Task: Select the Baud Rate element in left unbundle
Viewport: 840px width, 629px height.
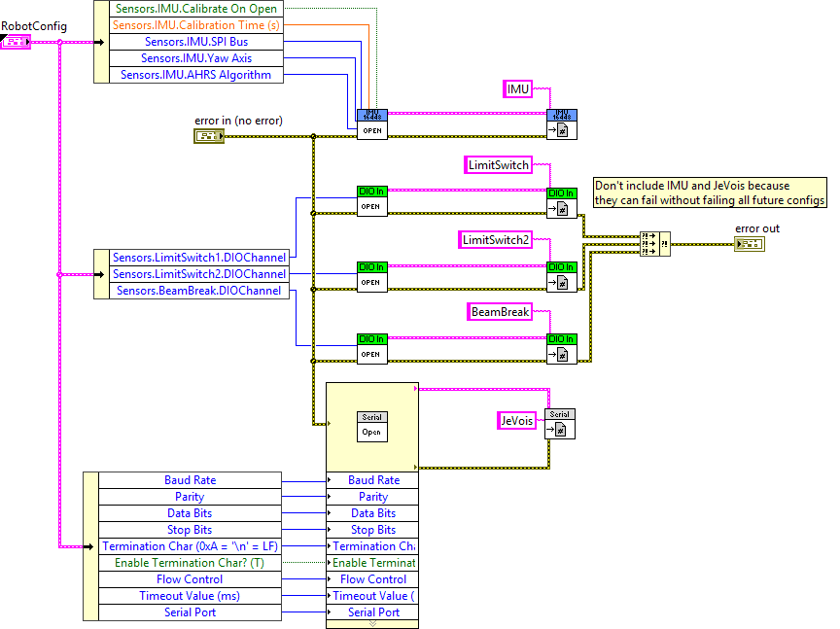Action: click(190, 480)
